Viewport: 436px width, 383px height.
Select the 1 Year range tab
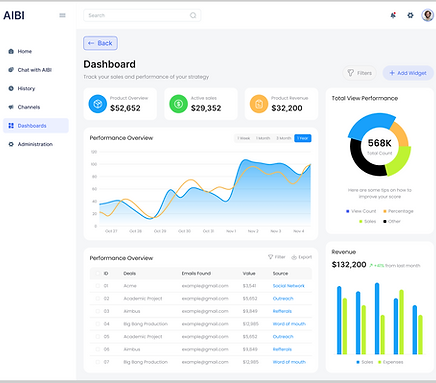[303, 138]
